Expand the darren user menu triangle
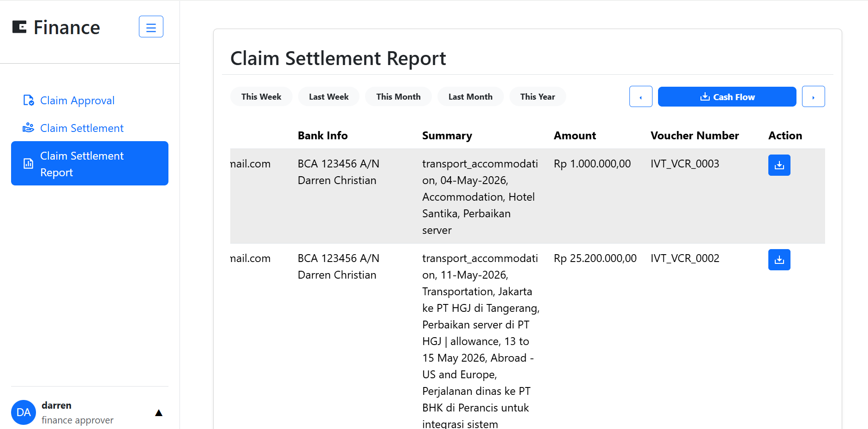 [x=159, y=413]
